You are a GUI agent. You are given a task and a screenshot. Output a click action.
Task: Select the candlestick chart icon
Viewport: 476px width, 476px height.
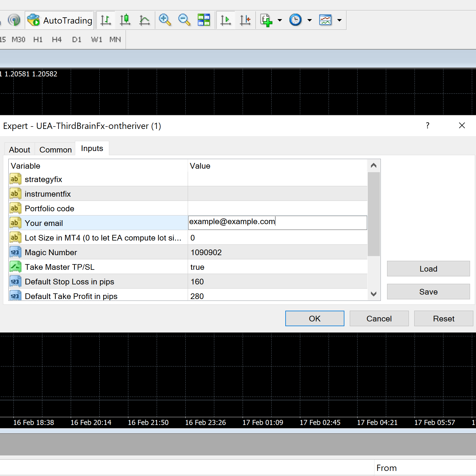[125, 20]
